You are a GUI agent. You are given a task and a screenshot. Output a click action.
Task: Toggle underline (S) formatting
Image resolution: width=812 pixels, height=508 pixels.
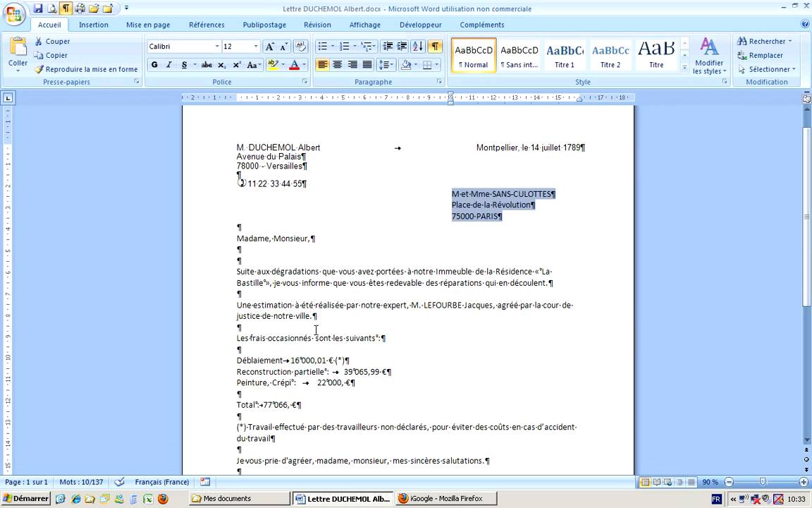[x=185, y=65]
